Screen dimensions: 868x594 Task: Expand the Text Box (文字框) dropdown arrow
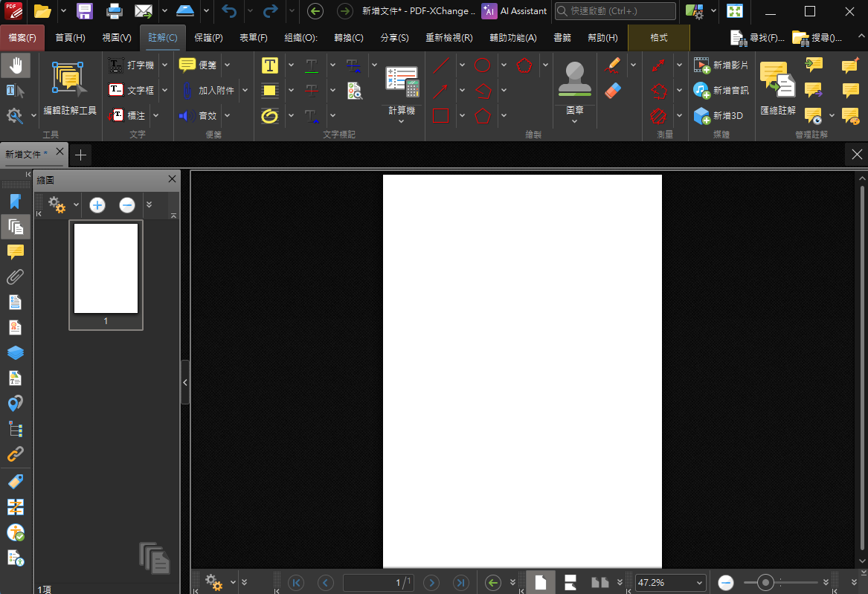click(x=164, y=90)
